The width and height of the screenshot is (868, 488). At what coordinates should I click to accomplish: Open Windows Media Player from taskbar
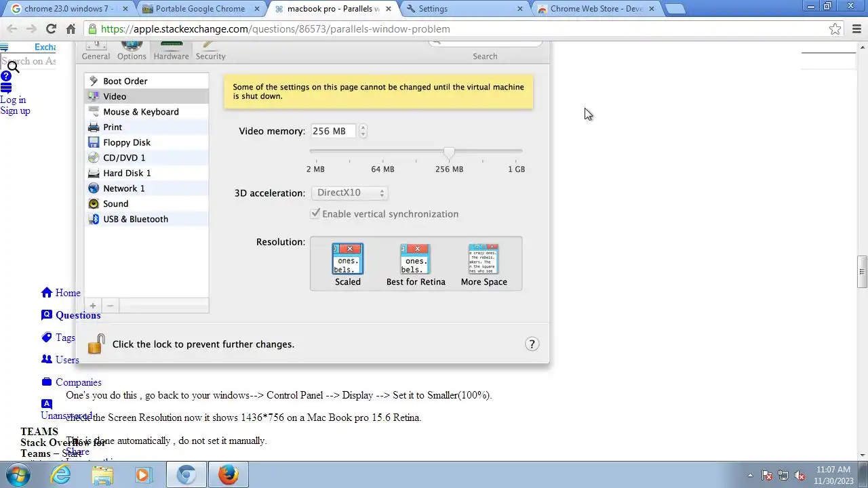tap(143, 474)
